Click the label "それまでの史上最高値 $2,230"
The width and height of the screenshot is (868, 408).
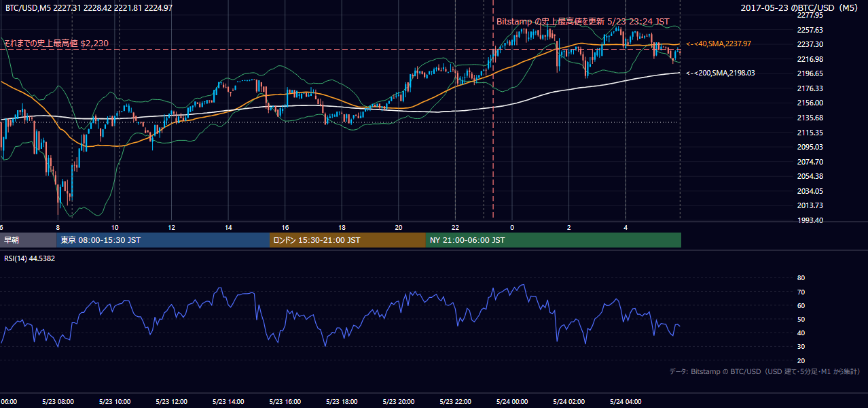(x=56, y=44)
